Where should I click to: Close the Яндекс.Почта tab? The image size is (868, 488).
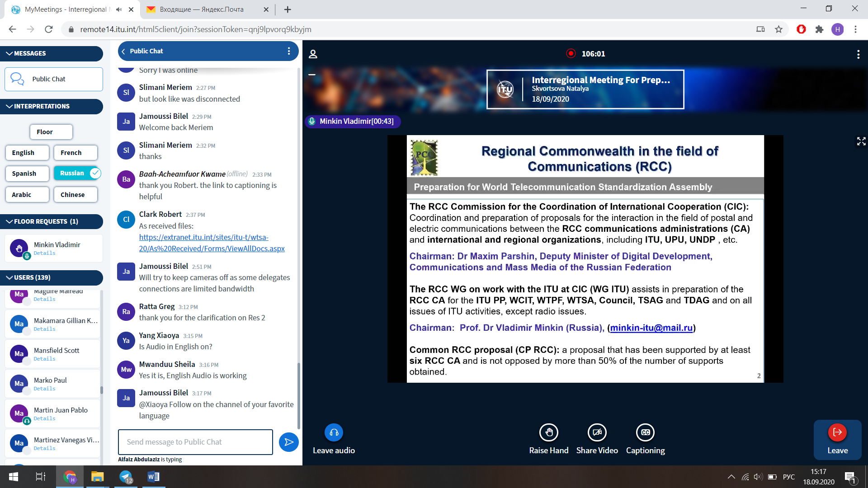(x=266, y=9)
